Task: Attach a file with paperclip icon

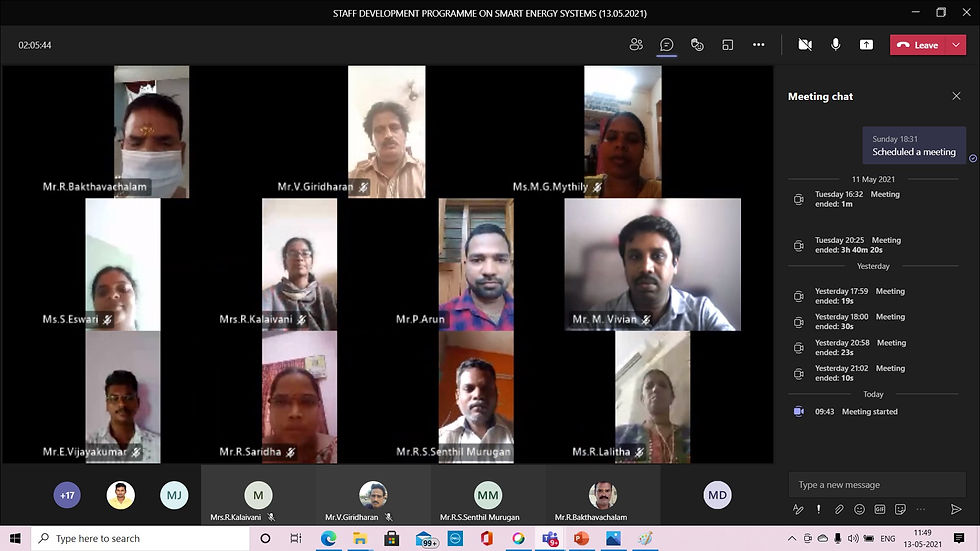Action: [x=839, y=509]
